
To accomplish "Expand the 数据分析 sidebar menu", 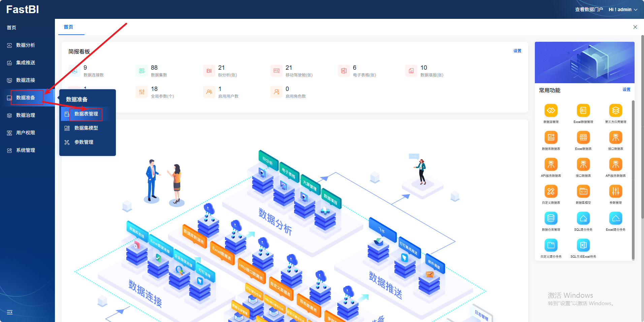I will click(x=26, y=45).
